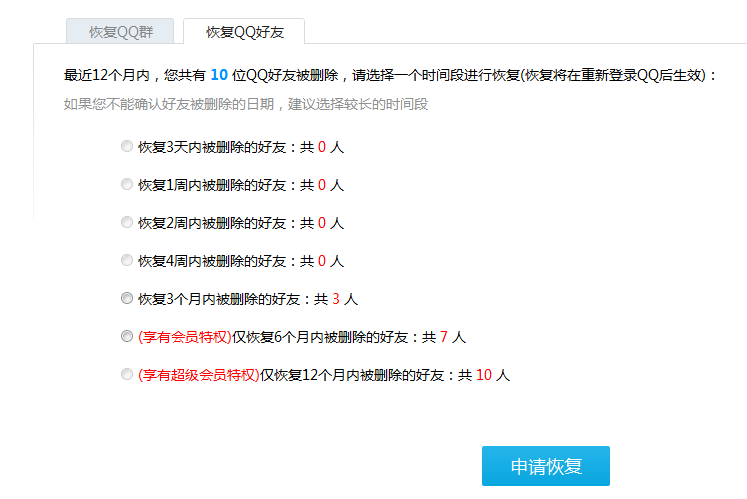Screen dimensions: 747x499
Task: Click the text 恢复将在重新登录QQ后生效
Action: 615,75
